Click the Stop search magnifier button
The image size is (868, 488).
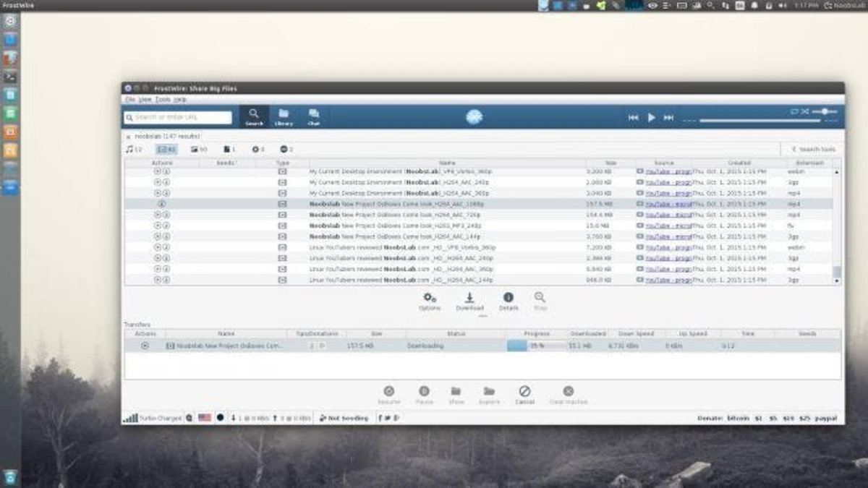[540, 301]
